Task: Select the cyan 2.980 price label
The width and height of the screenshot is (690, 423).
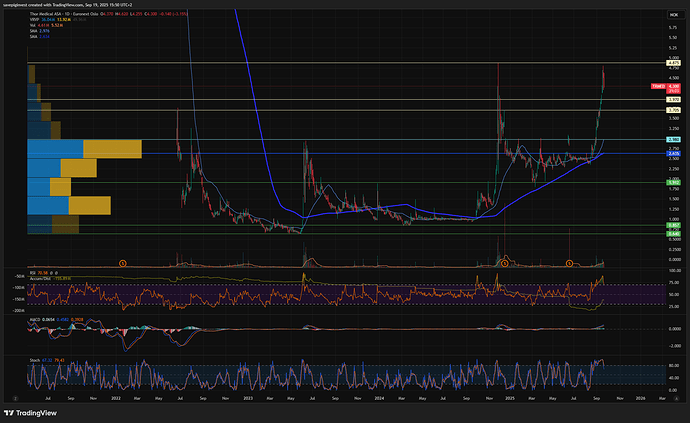Action: [x=673, y=139]
